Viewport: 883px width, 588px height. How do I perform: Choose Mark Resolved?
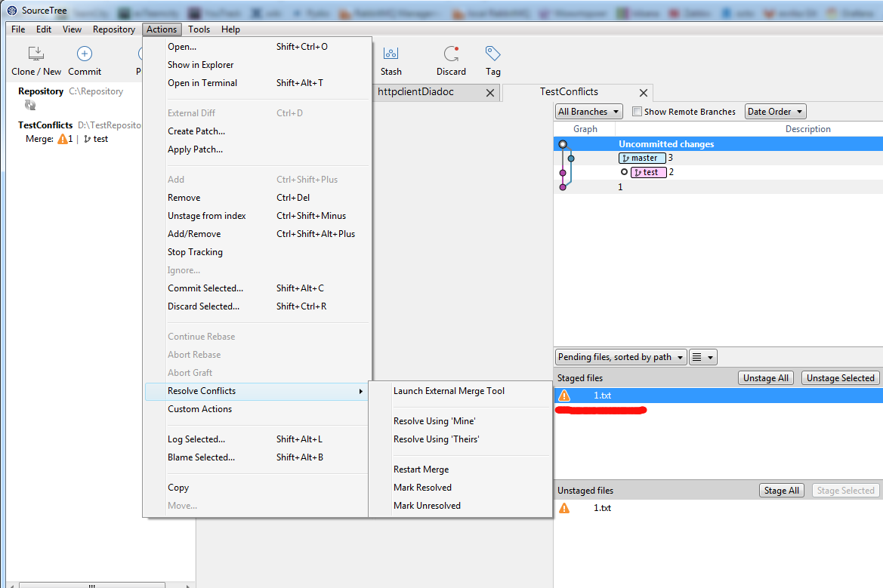click(461, 488)
